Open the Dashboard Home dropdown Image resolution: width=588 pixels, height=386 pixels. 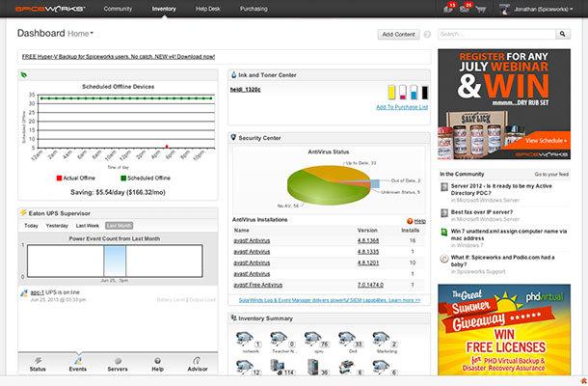point(80,34)
